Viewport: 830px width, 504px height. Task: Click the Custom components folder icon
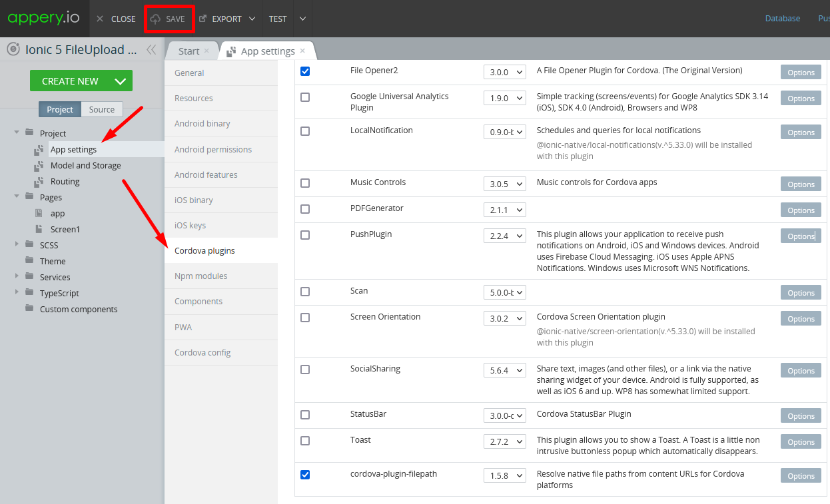(x=29, y=308)
